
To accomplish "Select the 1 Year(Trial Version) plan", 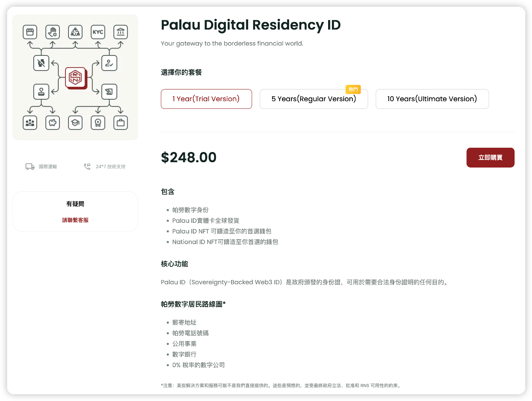I will click(206, 99).
